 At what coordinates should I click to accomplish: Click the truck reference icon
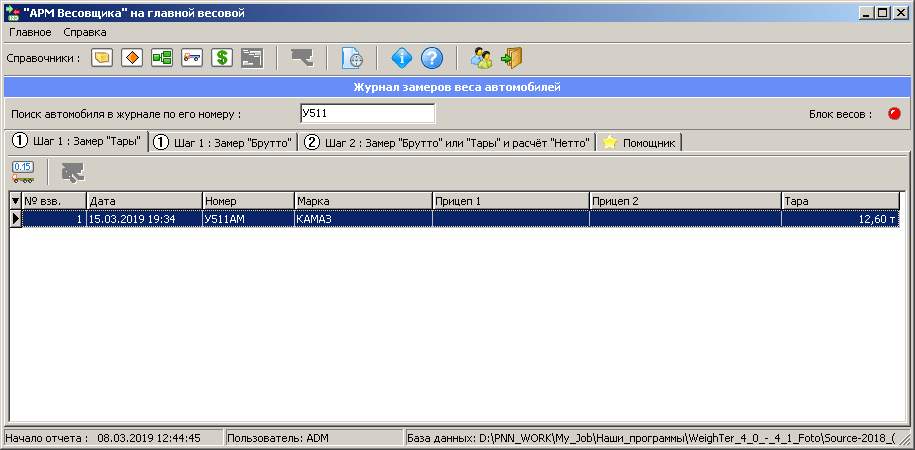tap(191, 58)
